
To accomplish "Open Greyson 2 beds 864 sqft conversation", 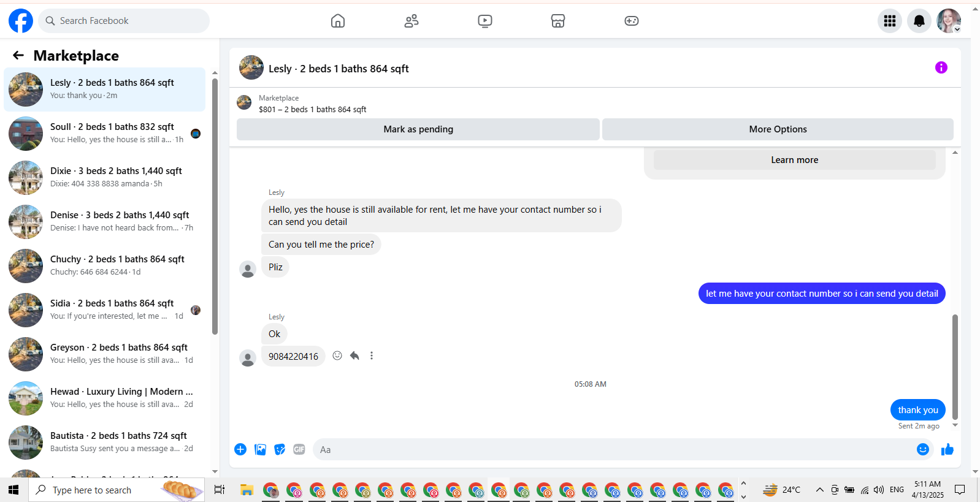I will click(x=105, y=354).
